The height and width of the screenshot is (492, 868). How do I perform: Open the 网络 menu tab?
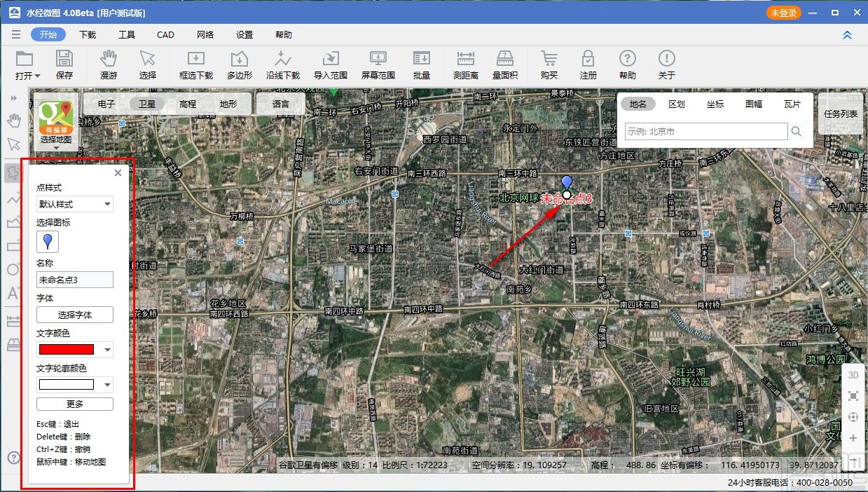(x=205, y=34)
